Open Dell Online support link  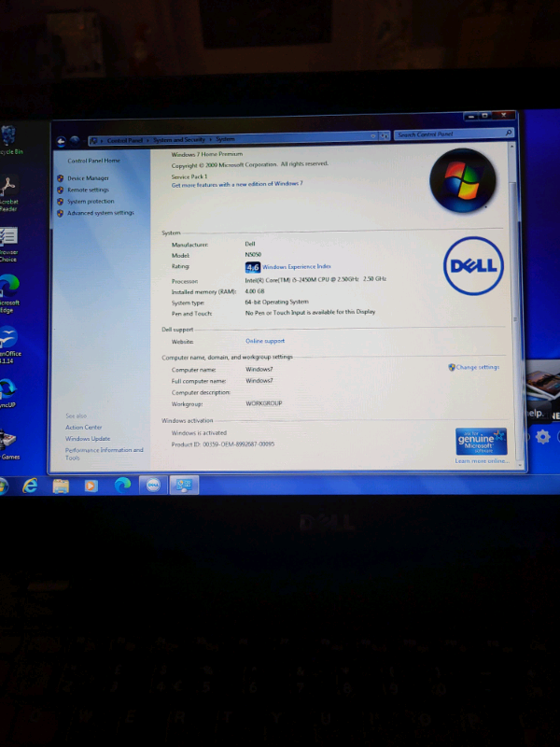265,341
